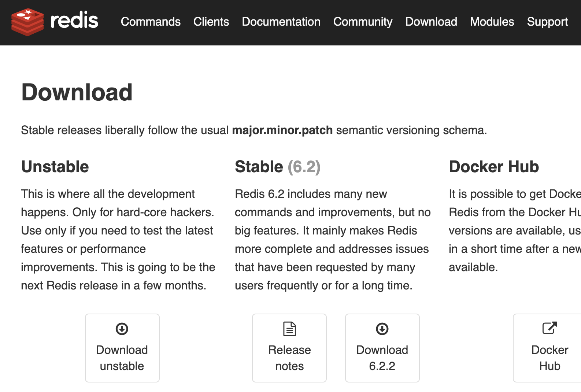
Task: Open the Commands menu item
Action: pos(151,22)
